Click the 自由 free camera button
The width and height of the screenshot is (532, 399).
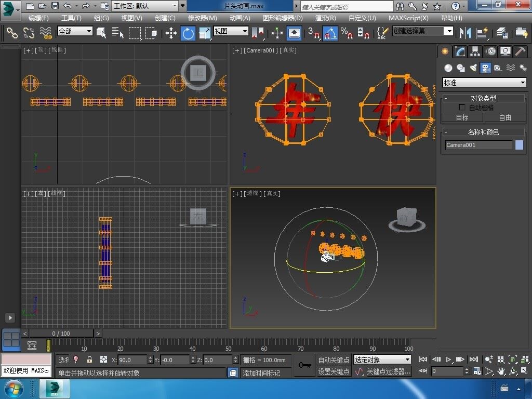505,117
